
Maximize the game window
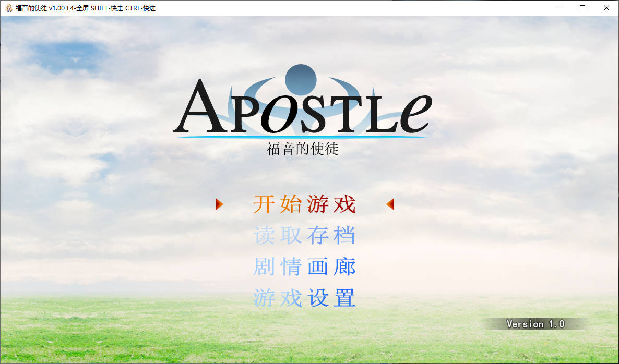(x=582, y=8)
